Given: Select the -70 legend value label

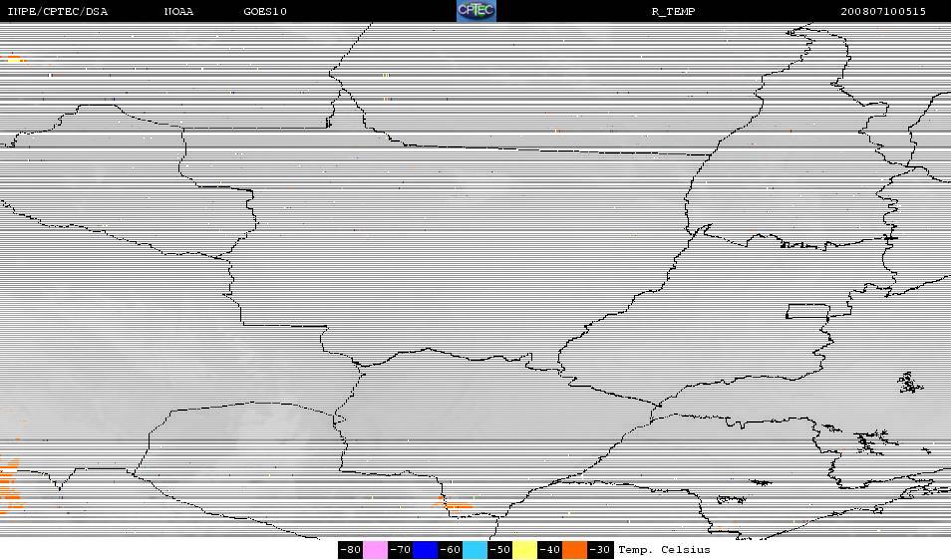Looking at the screenshot, I should [x=401, y=550].
